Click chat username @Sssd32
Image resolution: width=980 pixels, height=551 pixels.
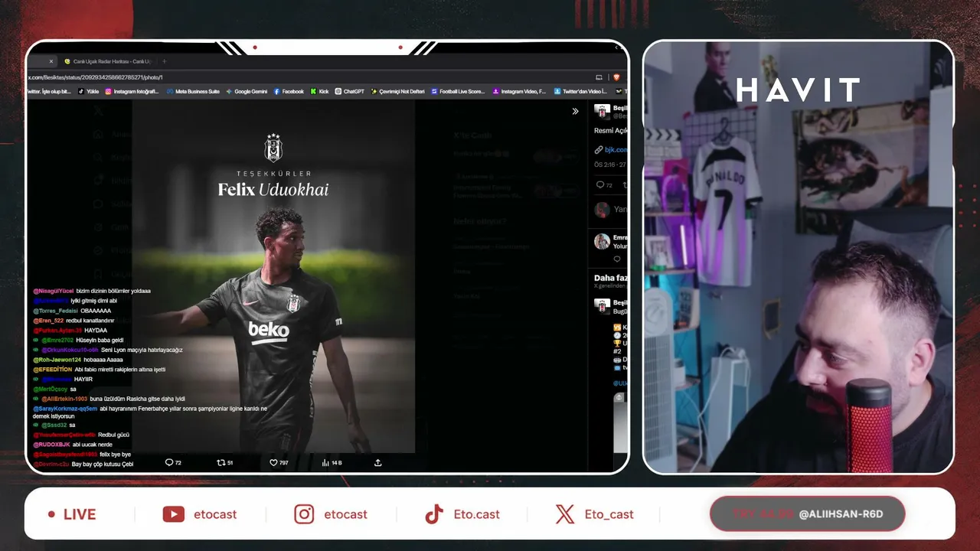point(54,425)
